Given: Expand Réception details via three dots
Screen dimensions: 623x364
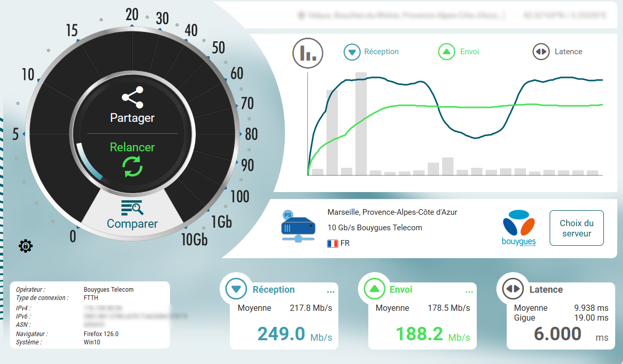Looking at the screenshot, I should (x=331, y=292).
